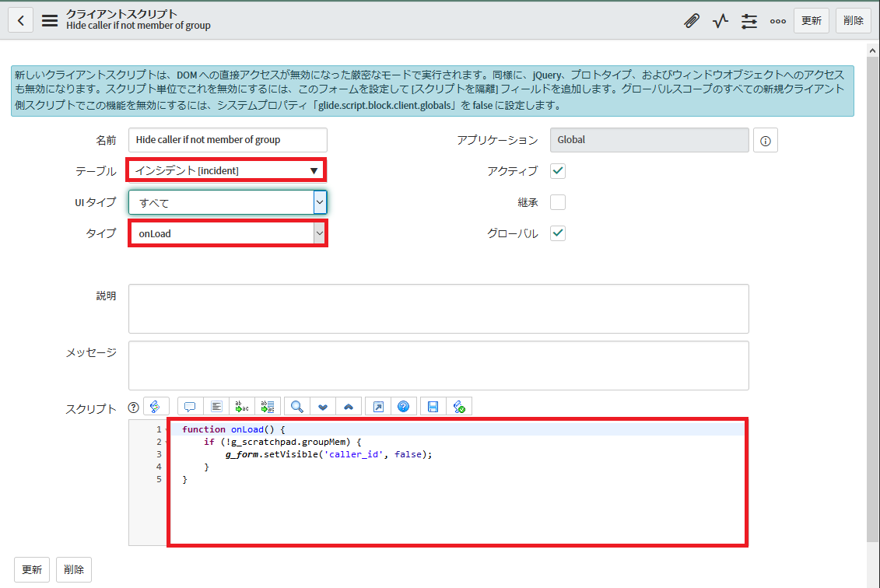Click the script line 'function onLoad() {'
This screenshot has width=880, height=588.
[x=233, y=429]
